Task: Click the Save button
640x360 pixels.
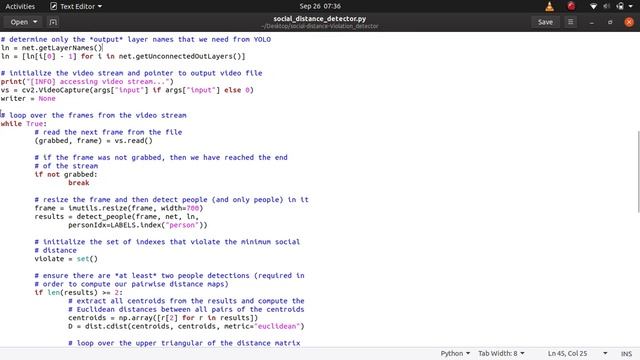Action: coord(545,22)
